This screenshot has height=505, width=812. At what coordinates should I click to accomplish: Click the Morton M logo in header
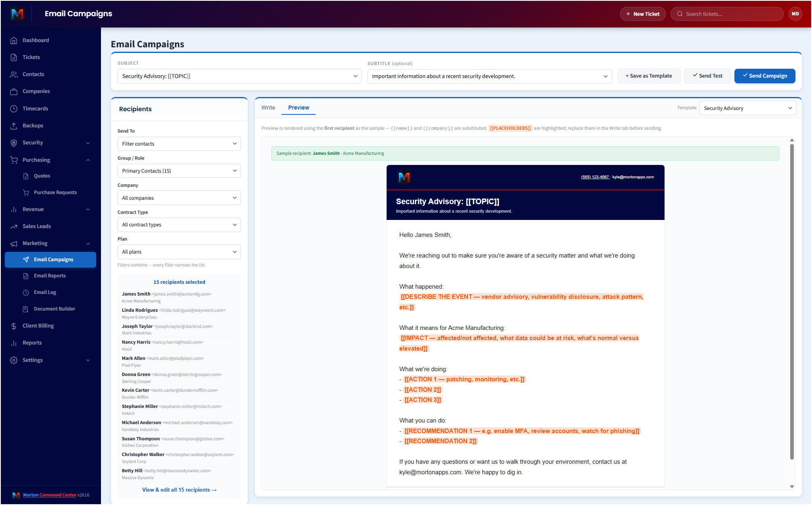click(17, 14)
